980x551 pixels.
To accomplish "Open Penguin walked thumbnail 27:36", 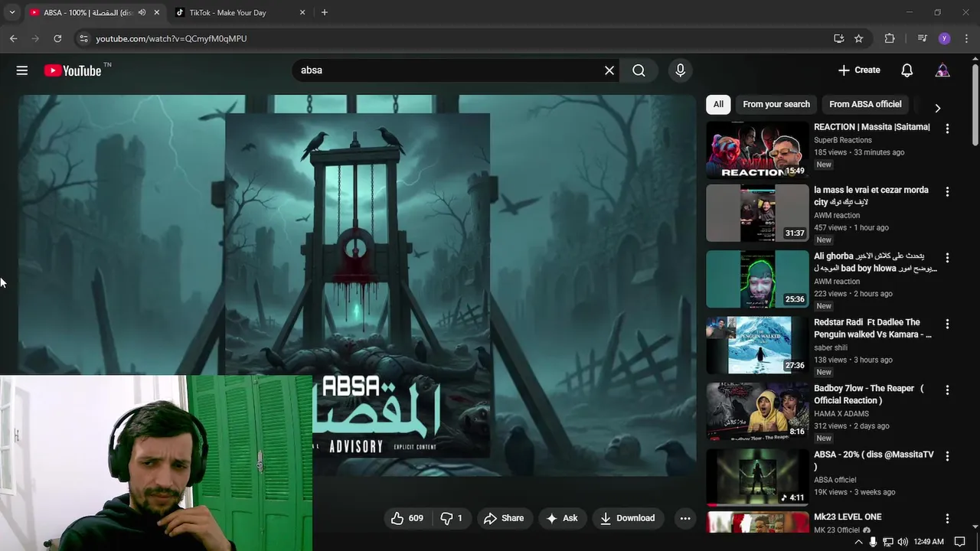I will (757, 345).
